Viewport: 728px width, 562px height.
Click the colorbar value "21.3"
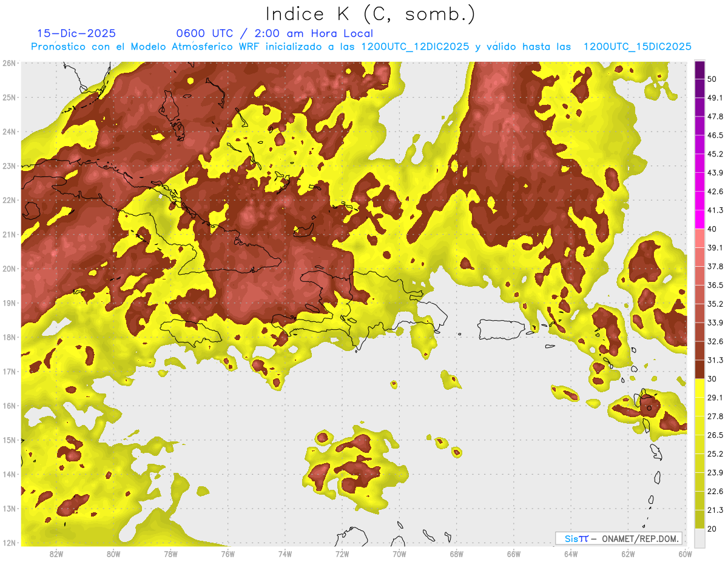point(715,510)
